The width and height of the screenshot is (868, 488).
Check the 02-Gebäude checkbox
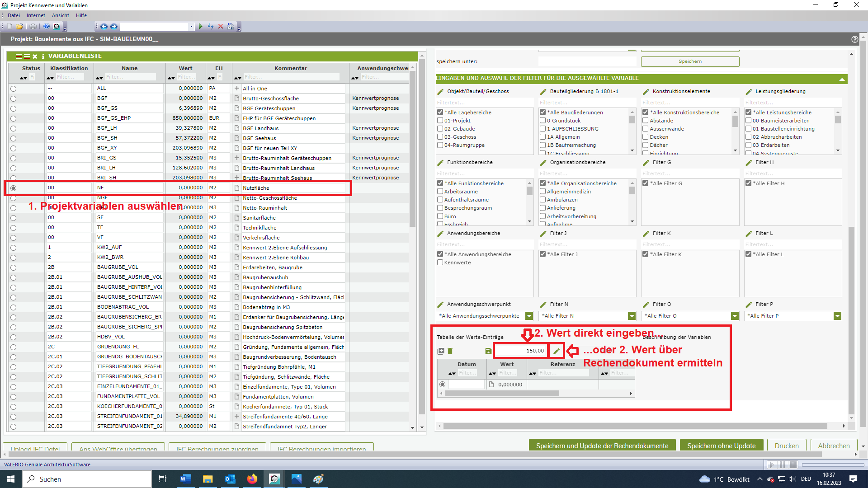pyautogui.click(x=440, y=129)
